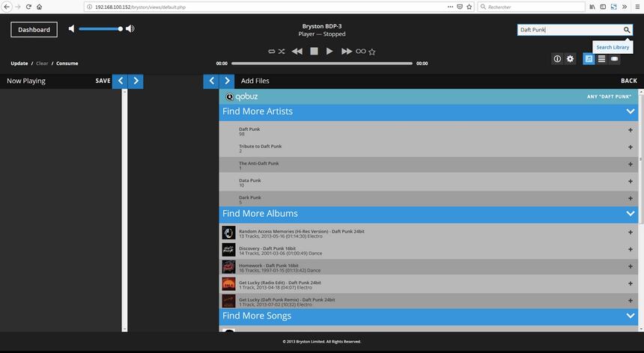Select the Daft Punk artist row
Viewport: 644px width, 353px height.
point(428,131)
